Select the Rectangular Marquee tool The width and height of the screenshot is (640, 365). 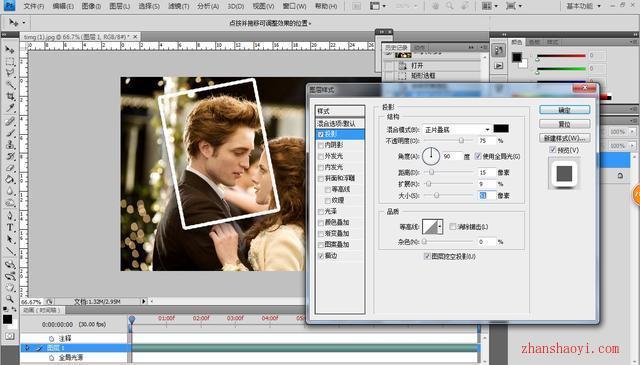10,62
